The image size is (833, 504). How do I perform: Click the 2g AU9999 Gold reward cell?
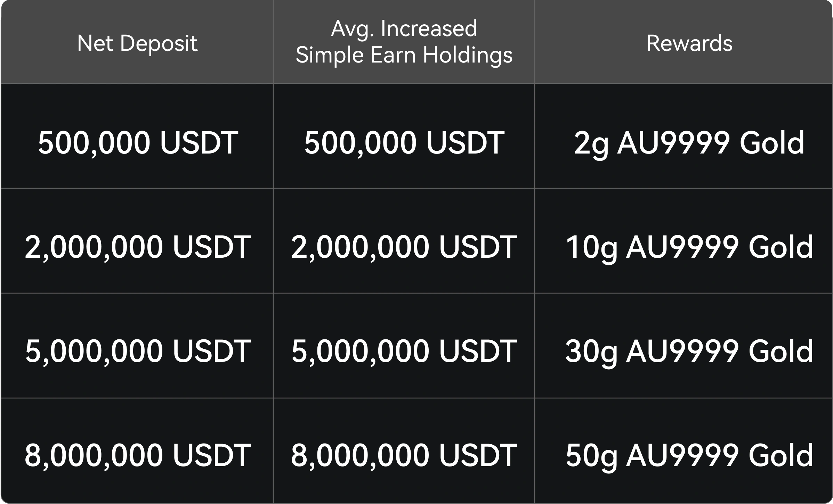(689, 143)
